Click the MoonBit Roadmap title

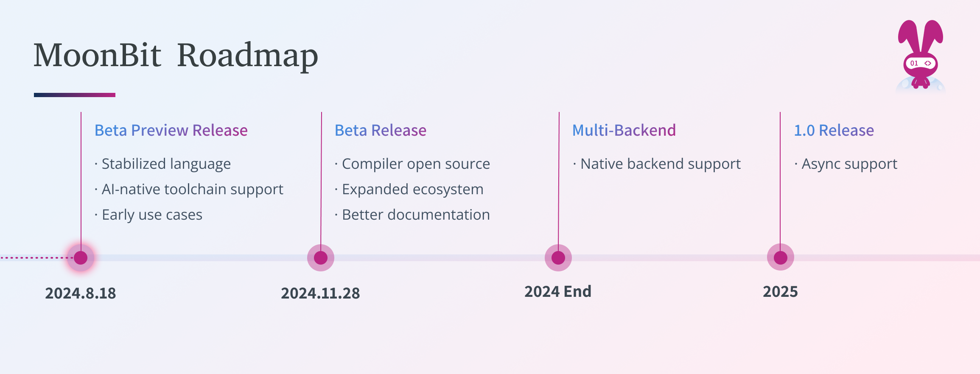[x=176, y=55]
